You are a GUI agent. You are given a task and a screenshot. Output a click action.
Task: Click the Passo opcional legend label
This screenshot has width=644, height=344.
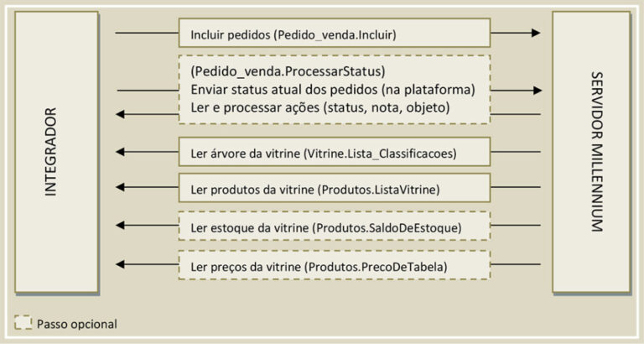(76, 323)
